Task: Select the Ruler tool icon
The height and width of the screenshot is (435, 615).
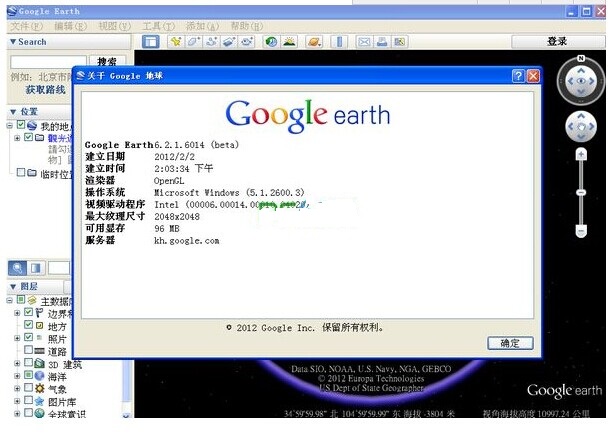Action: coord(339,42)
